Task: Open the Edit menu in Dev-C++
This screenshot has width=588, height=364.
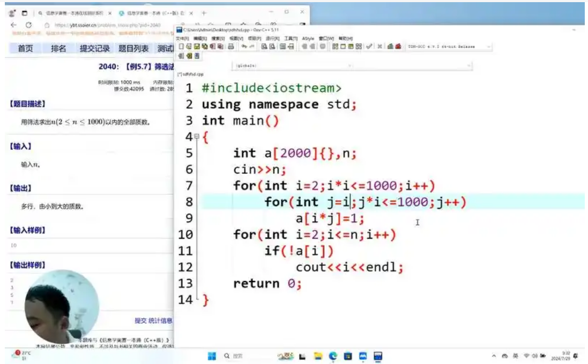Action: pyautogui.click(x=200, y=38)
